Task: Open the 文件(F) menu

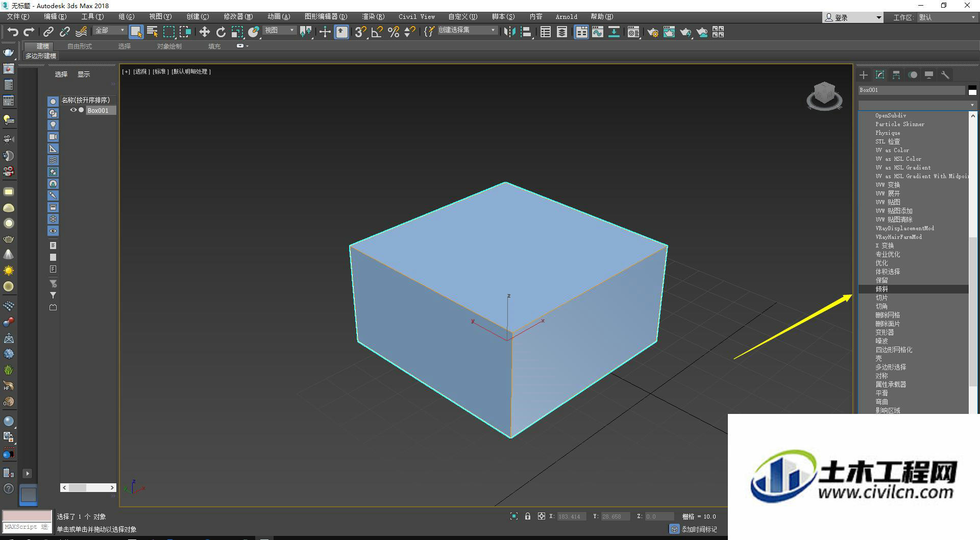Action: 18,17
